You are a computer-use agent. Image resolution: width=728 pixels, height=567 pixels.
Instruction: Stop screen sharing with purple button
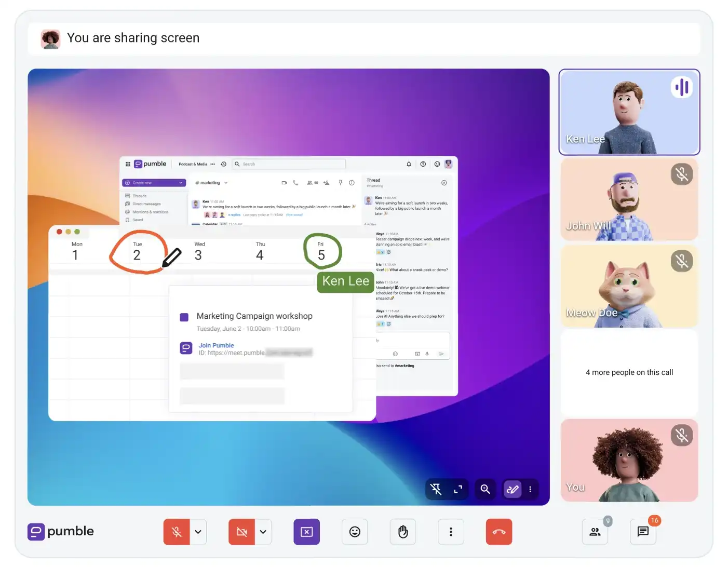[x=306, y=532]
